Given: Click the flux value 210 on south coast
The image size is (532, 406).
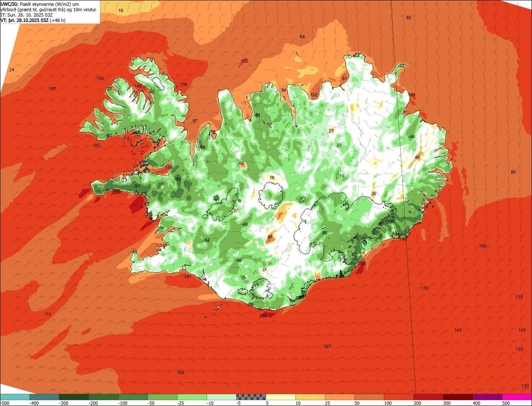Looking at the screenshot, I should (263, 316).
